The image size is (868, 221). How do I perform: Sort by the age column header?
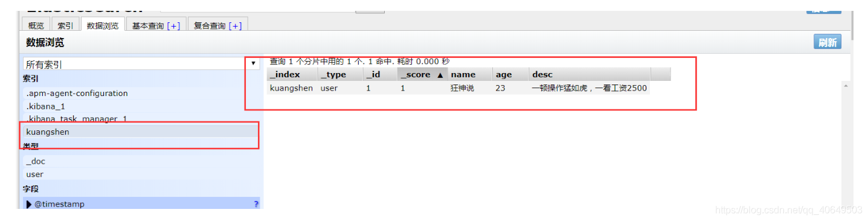[510, 74]
